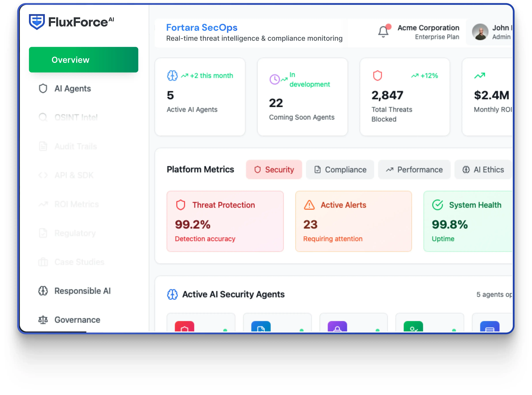Click the green key agent icon
532x395 pixels.
coord(413,326)
